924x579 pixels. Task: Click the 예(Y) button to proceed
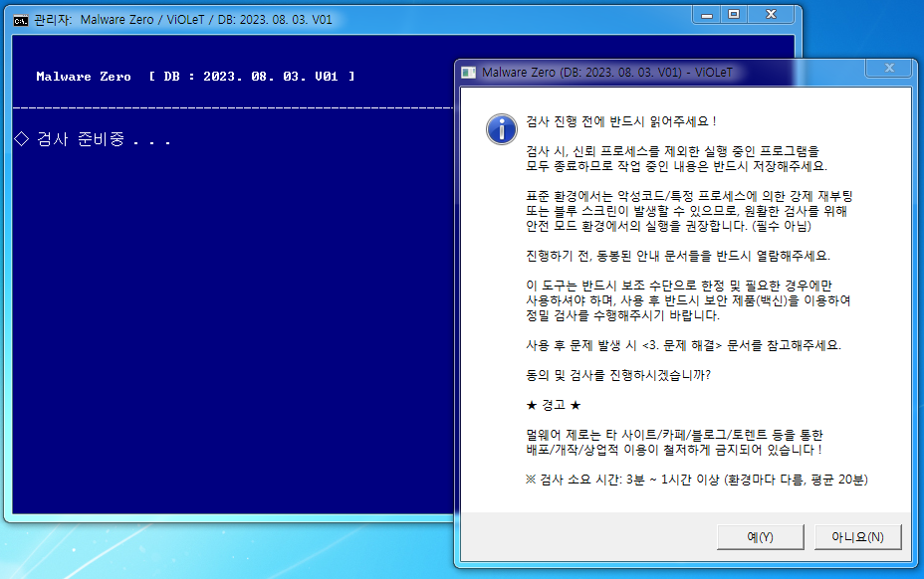coord(760,536)
